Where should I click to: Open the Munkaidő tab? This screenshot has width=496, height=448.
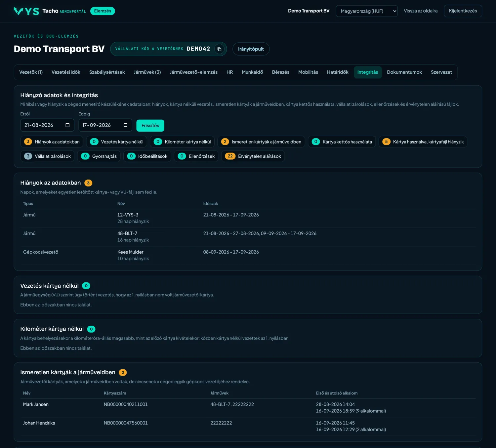coord(252,72)
